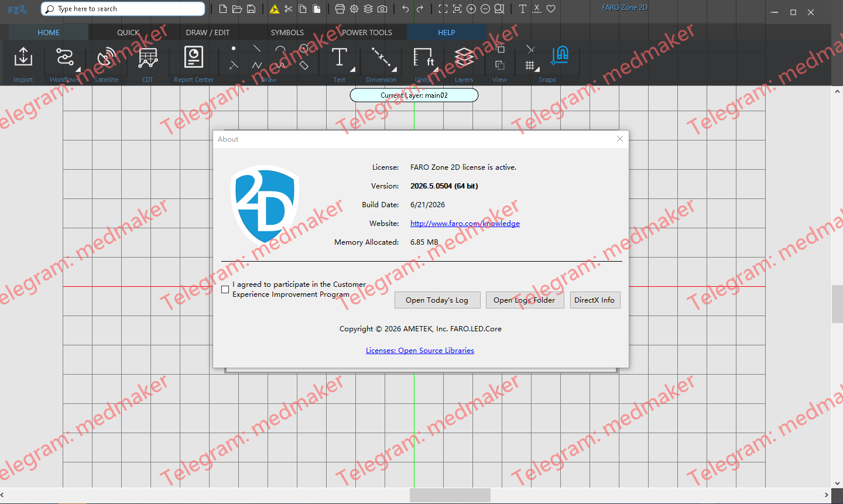Viewport: 843px width, 504px height.
Task: Click the yellow triangle toolbar icon
Action: 275,9
